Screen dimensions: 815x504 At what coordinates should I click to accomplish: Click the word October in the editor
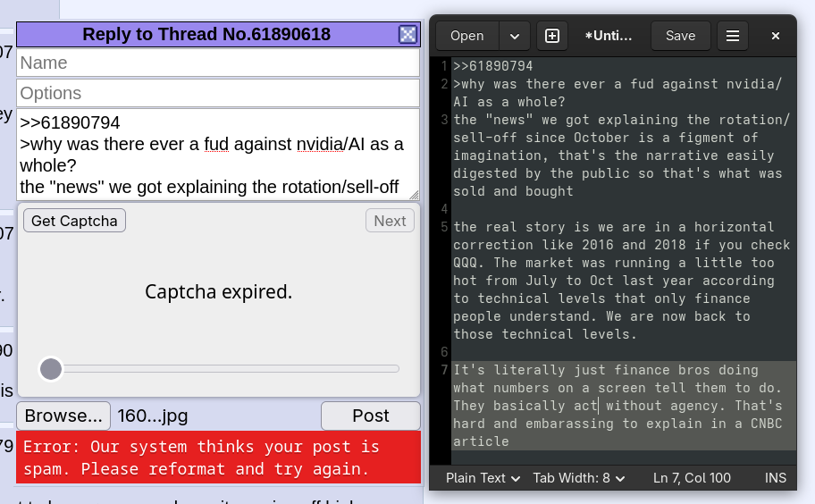tap(601, 138)
